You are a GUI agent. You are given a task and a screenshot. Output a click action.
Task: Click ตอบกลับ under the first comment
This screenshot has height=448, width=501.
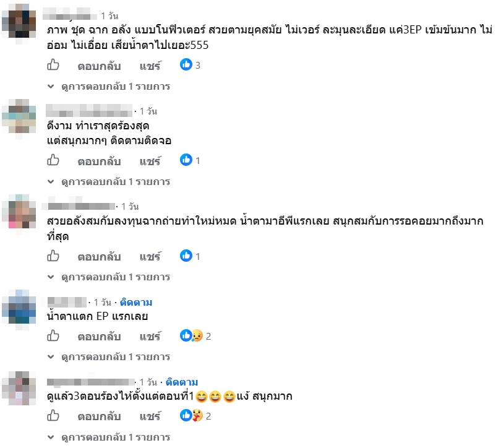99,66
